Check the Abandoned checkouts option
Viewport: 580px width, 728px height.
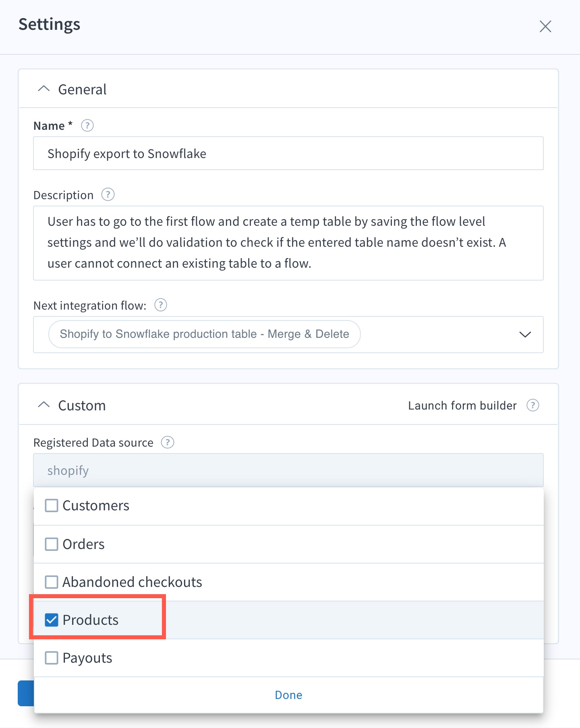pyautogui.click(x=52, y=582)
